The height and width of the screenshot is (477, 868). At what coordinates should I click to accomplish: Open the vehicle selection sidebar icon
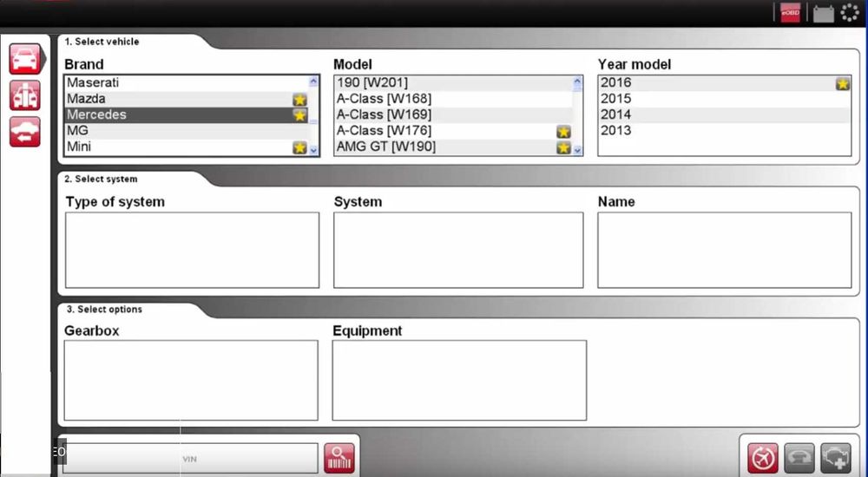click(25, 59)
